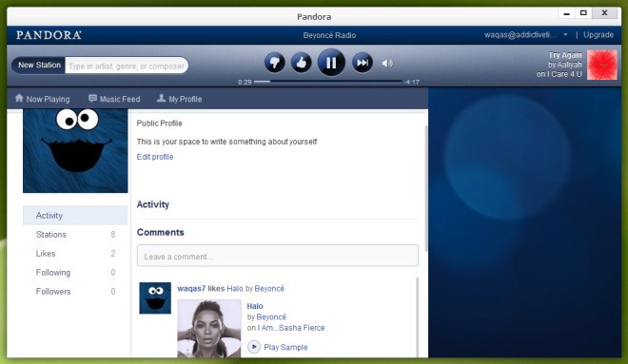Click the Try Again album art thumbnail
The height and width of the screenshot is (364, 628).
(602, 65)
